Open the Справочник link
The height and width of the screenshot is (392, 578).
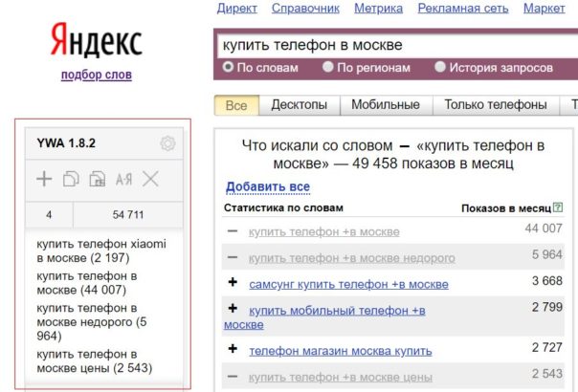pyautogui.click(x=305, y=8)
